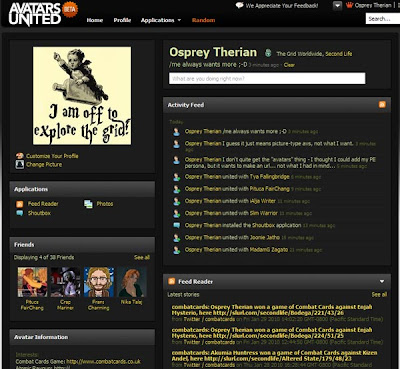Click the Shoutbox installed entry icon
Image resolution: width=400 pixels, height=369 pixels.
point(176,225)
